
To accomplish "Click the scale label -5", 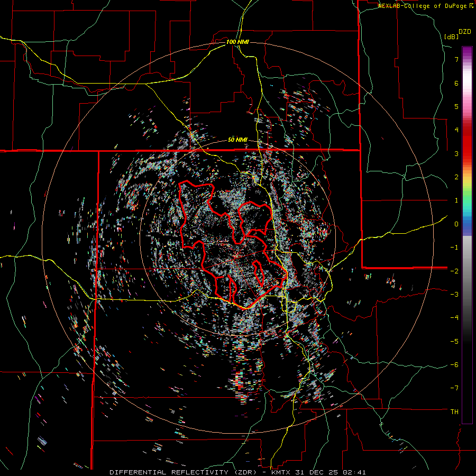I will tap(454, 341).
